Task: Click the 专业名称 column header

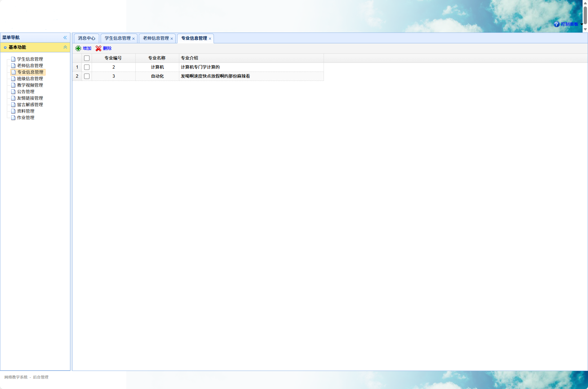Action: 157,58
